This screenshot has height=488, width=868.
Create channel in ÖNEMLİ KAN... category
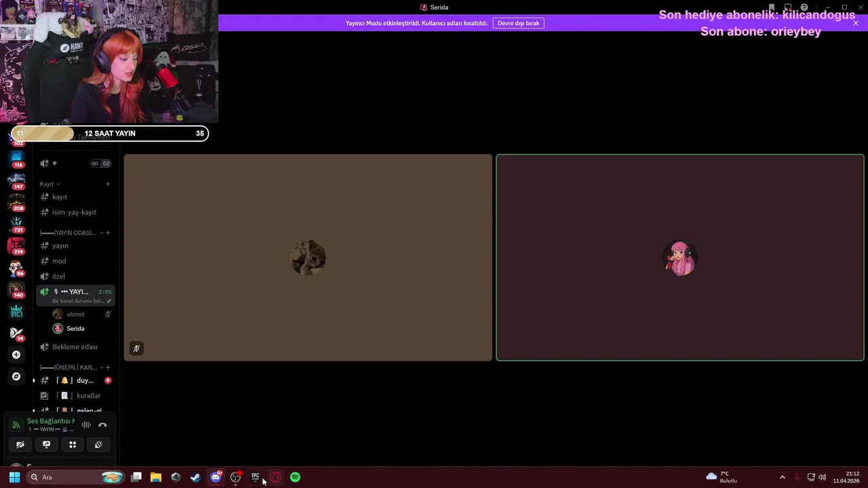[108, 367]
